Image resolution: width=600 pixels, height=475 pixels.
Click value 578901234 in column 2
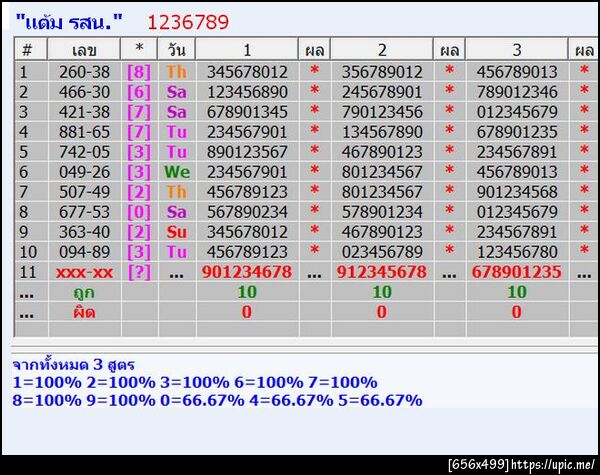coord(382,212)
